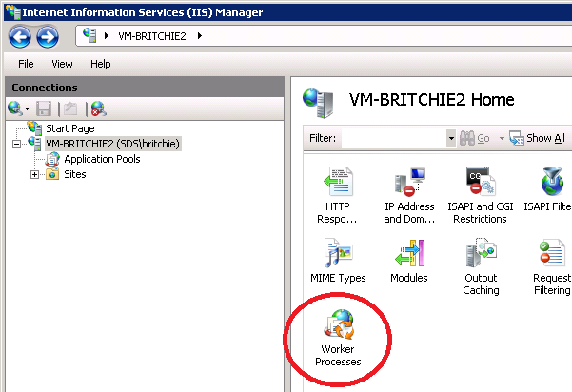The image size is (572, 392).
Task: Select VM-BRITCHIE2 (SDS\britchie) server node
Action: pyautogui.click(x=112, y=144)
